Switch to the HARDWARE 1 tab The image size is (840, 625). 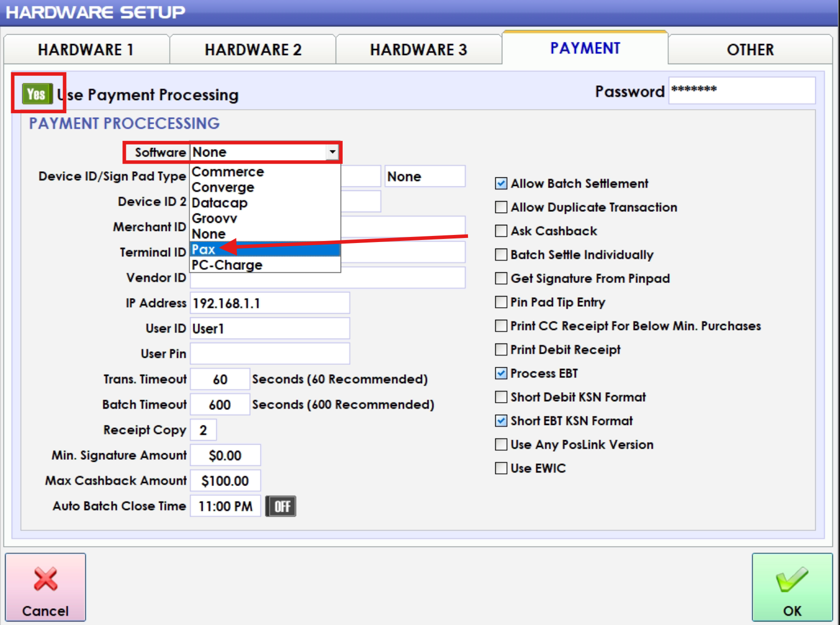pyautogui.click(x=86, y=50)
